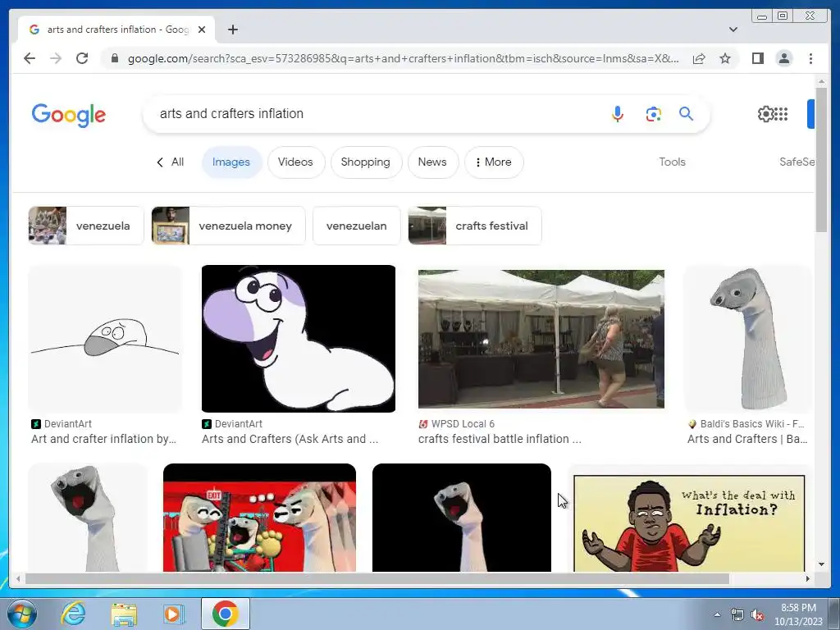Click the blue magnifier search icon

(x=687, y=113)
